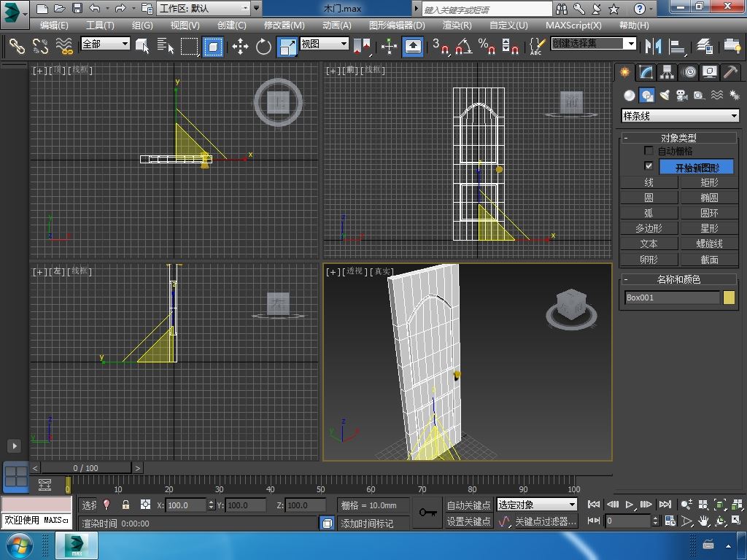Enable the 自动栅格 checkbox

point(649,151)
